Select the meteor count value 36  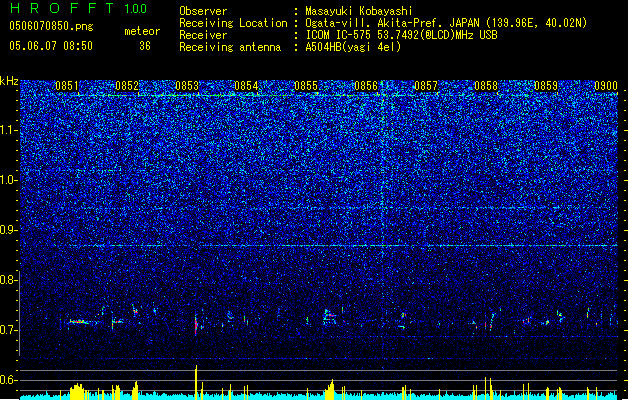145,46
